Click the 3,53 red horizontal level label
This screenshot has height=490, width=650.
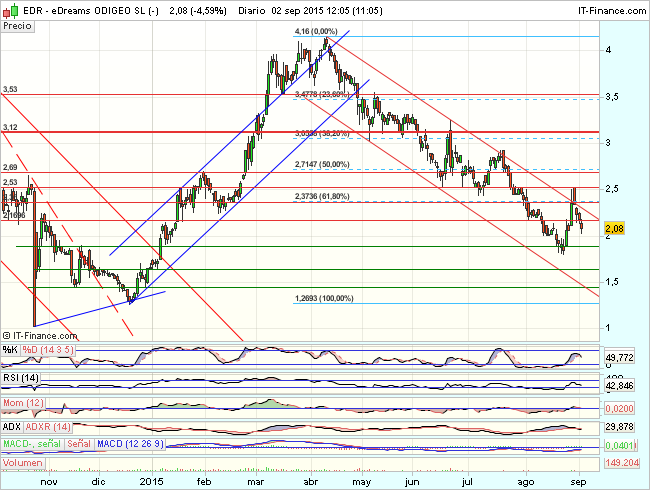pos(10,89)
